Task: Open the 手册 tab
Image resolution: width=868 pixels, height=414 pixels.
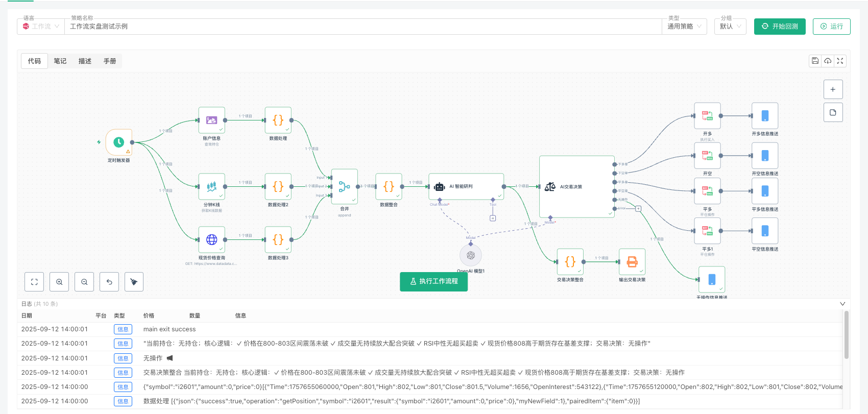Action: 110,61
